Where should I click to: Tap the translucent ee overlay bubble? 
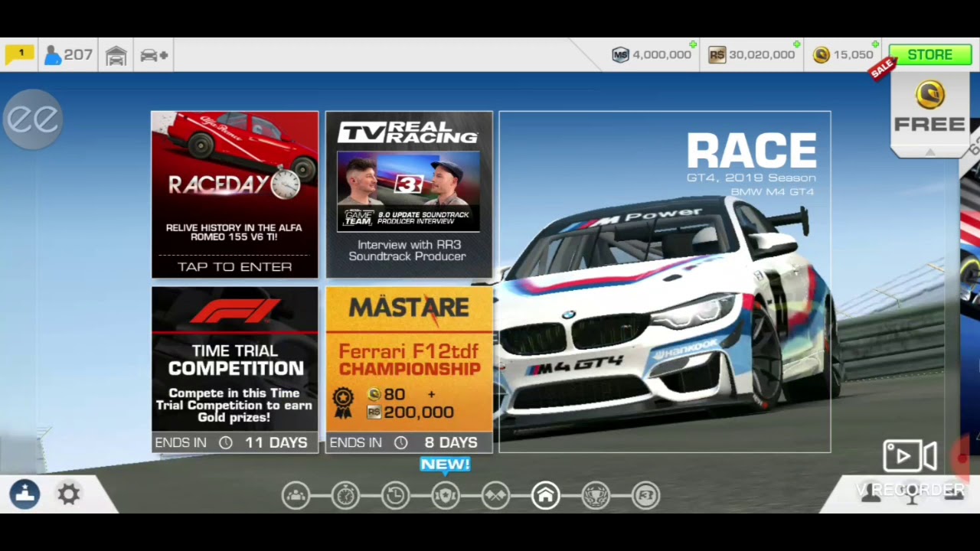(33, 119)
